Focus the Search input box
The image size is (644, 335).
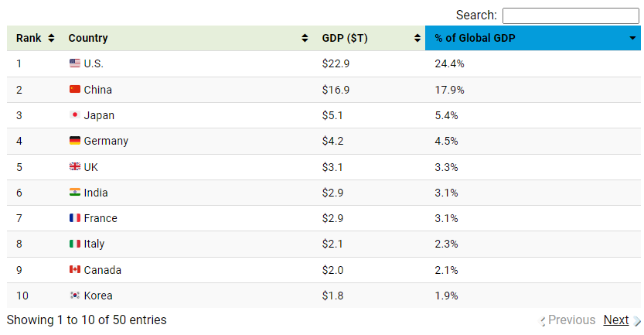[x=571, y=15]
